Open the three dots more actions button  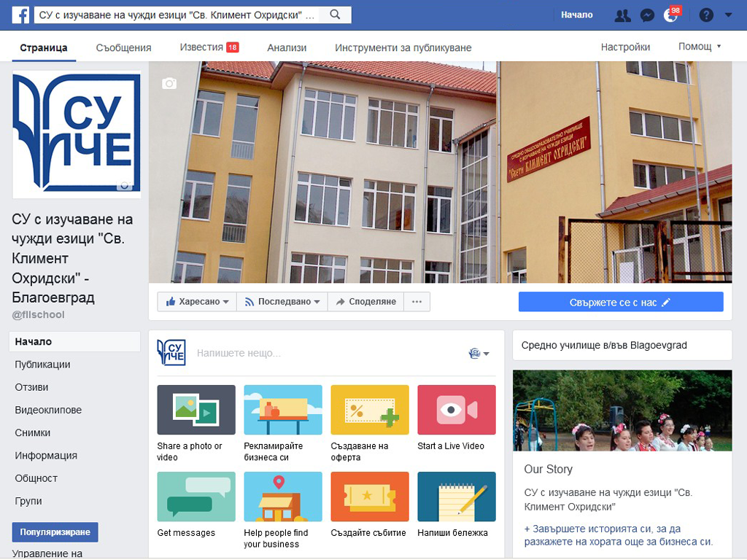(x=417, y=301)
